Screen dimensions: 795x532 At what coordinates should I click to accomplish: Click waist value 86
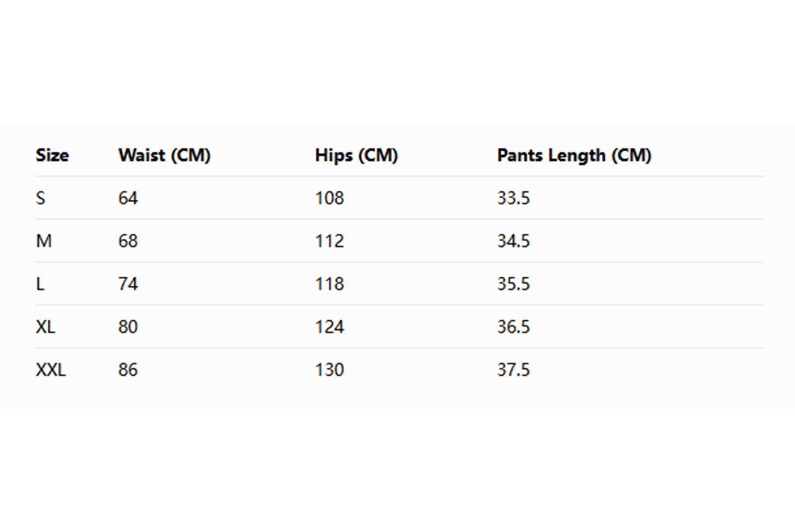pyautogui.click(x=128, y=370)
